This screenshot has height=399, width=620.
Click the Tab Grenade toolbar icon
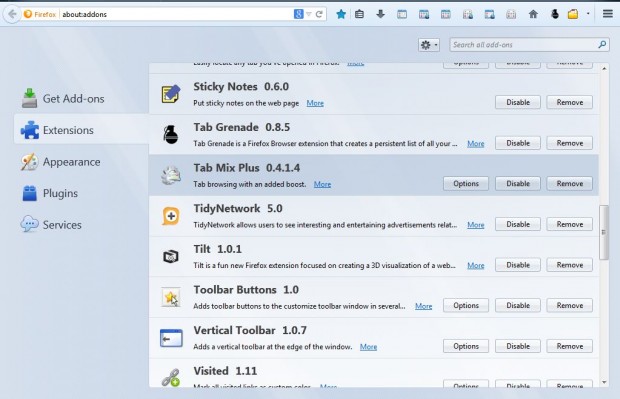click(555, 15)
